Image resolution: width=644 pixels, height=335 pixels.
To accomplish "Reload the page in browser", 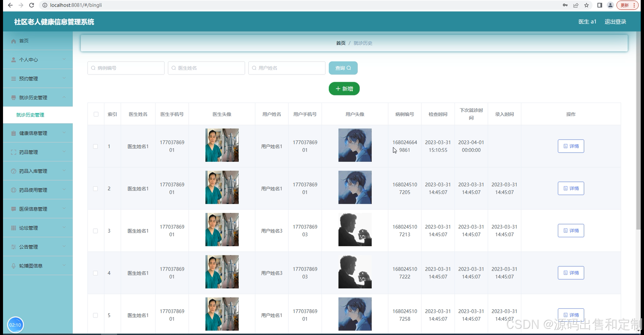I will [31, 5].
